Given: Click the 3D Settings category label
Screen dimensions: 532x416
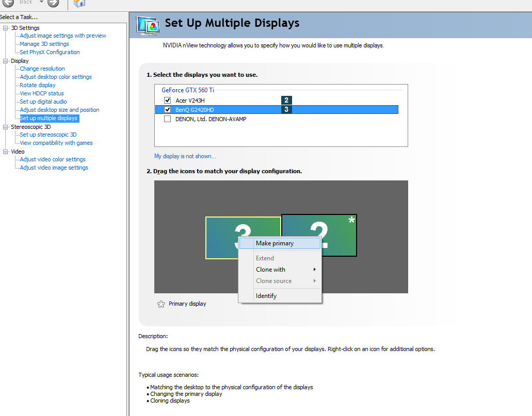Looking at the screenshot, I should tap(25, 28).
